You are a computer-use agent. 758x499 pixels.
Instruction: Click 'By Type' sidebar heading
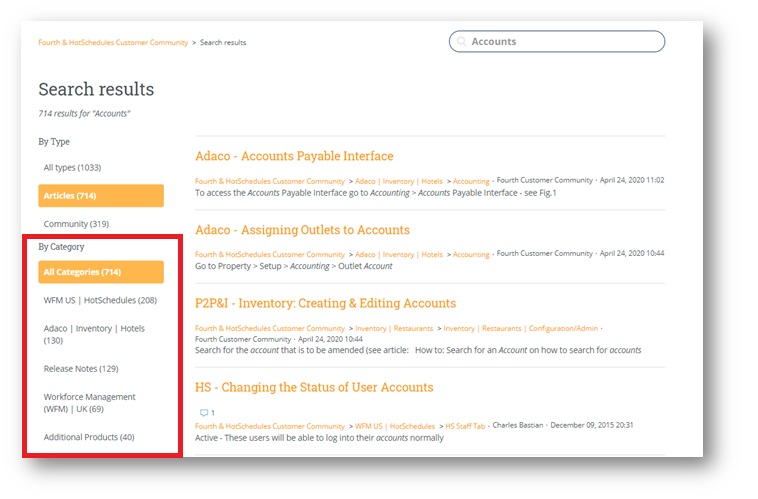tap(54, 142)
